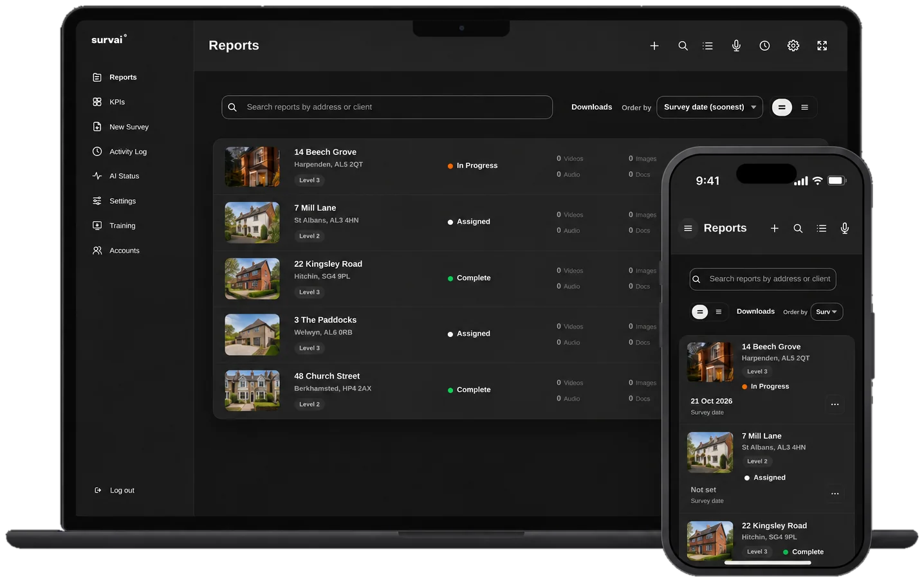Expand the phone Order by dropdown
The image size is (924, 582).
coord(826,312)
